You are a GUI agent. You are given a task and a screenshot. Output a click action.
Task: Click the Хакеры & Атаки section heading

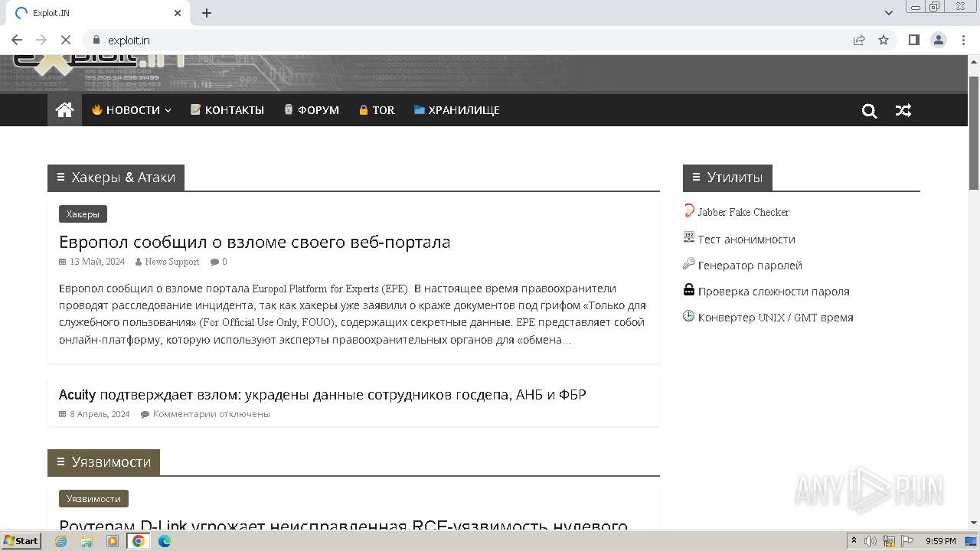coord(116,178)
